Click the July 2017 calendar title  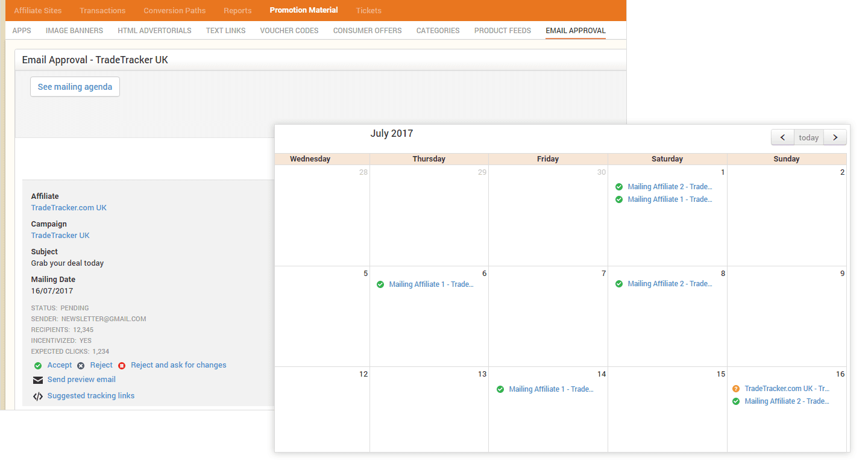[x=391, y=134]
